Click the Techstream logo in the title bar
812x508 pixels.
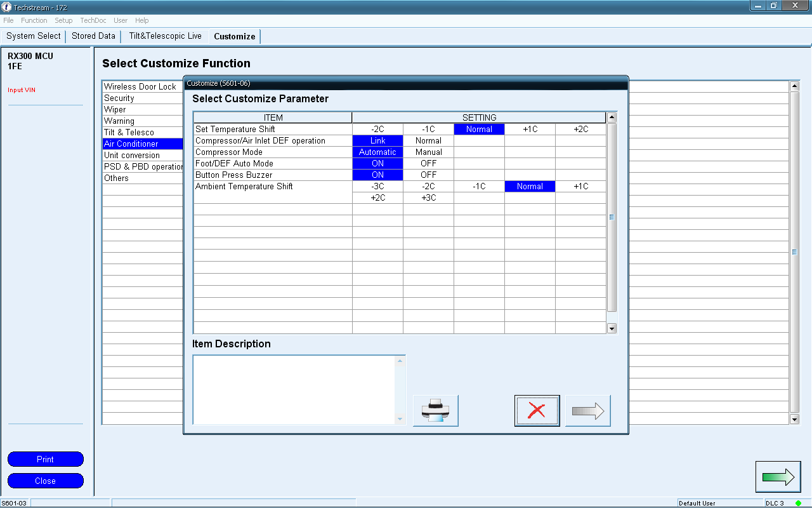(x=7, y=7)
